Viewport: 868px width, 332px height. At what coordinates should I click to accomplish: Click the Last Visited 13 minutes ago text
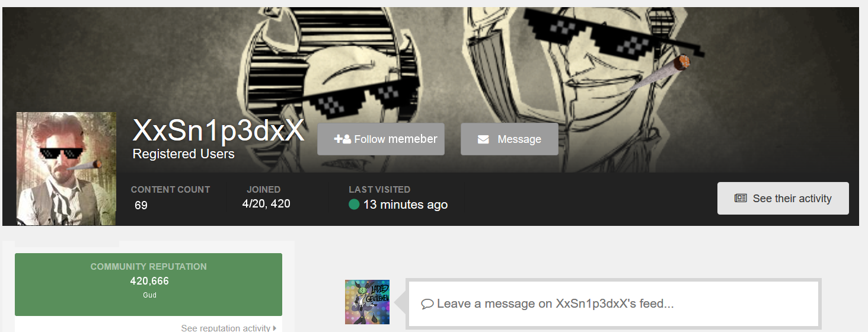pyautogui.click(x=406, y=205)
